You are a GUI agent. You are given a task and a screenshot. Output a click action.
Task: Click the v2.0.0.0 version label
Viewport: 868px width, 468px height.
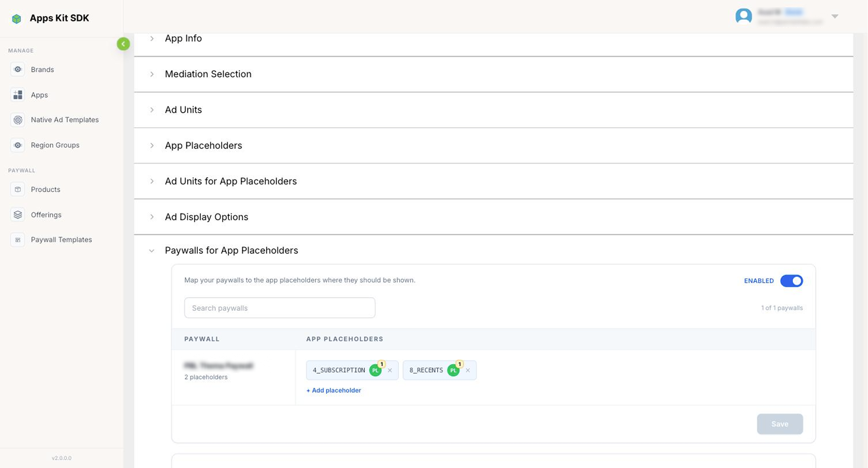(61, 458)
